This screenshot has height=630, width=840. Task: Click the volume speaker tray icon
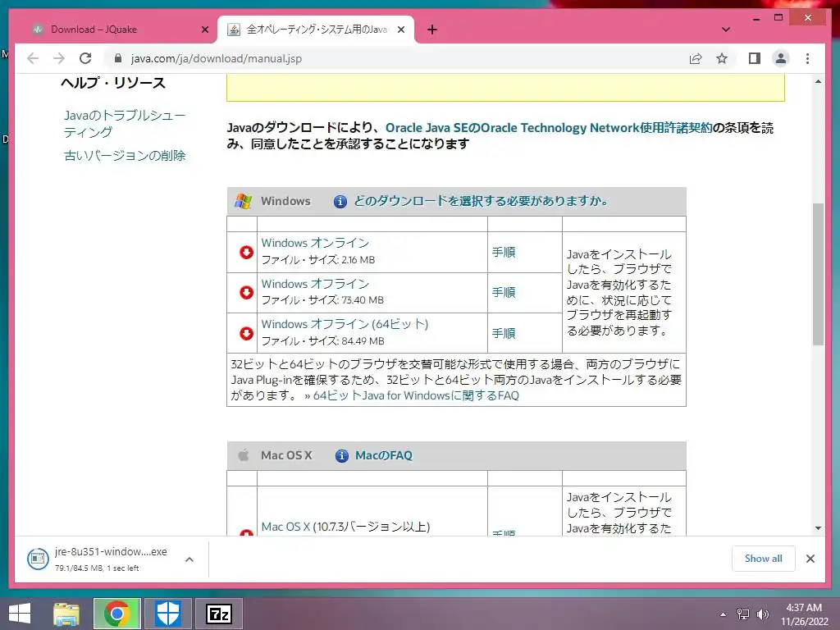762,614
